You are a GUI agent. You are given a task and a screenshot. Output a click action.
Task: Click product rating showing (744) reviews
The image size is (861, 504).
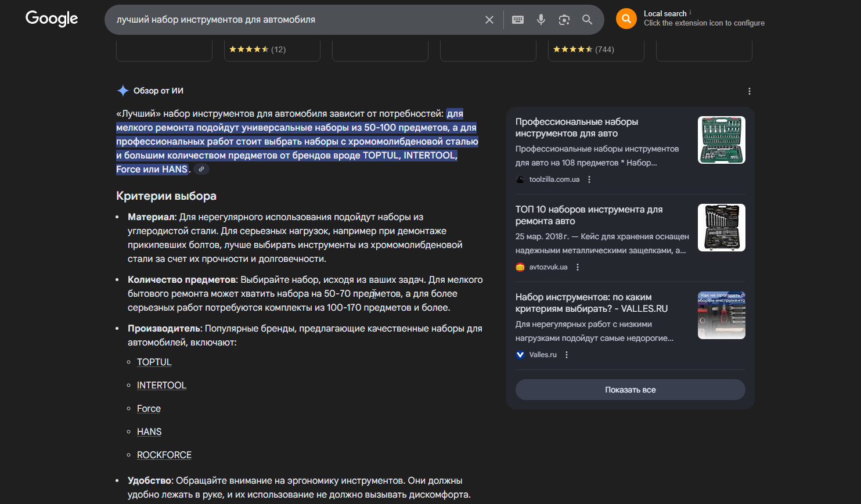(x=583, y=49)
